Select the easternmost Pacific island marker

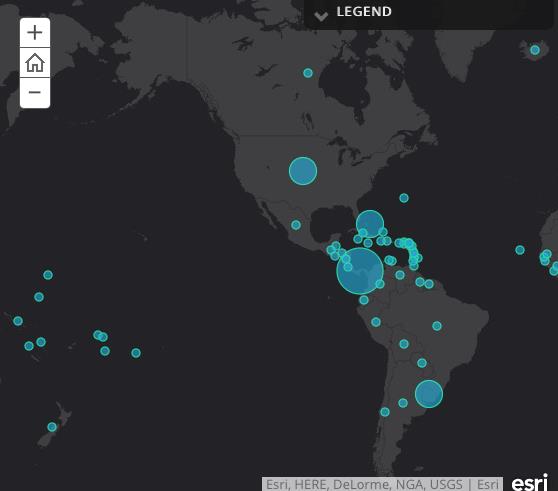[x=136, y=353]
